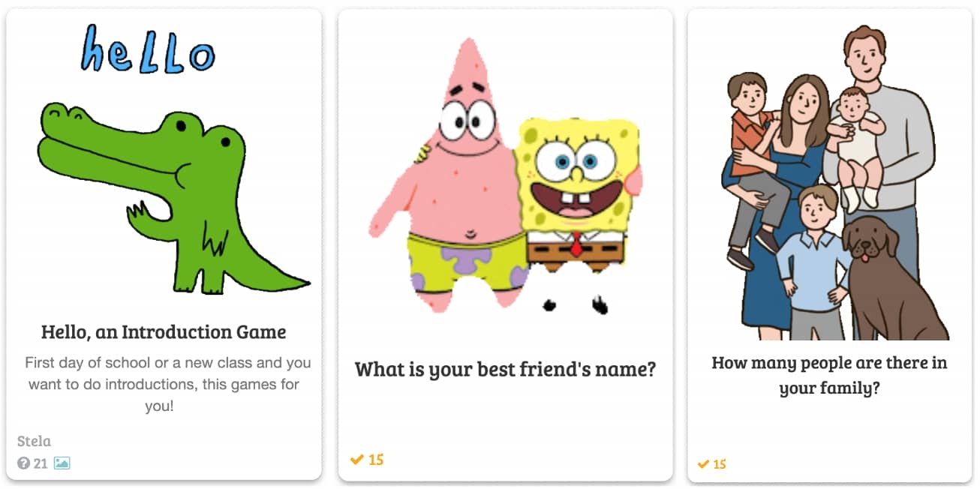This screenshot has height=489, width=980.
Task: Open the Hello, an Introduction Game title
Action: click(164, 331)
